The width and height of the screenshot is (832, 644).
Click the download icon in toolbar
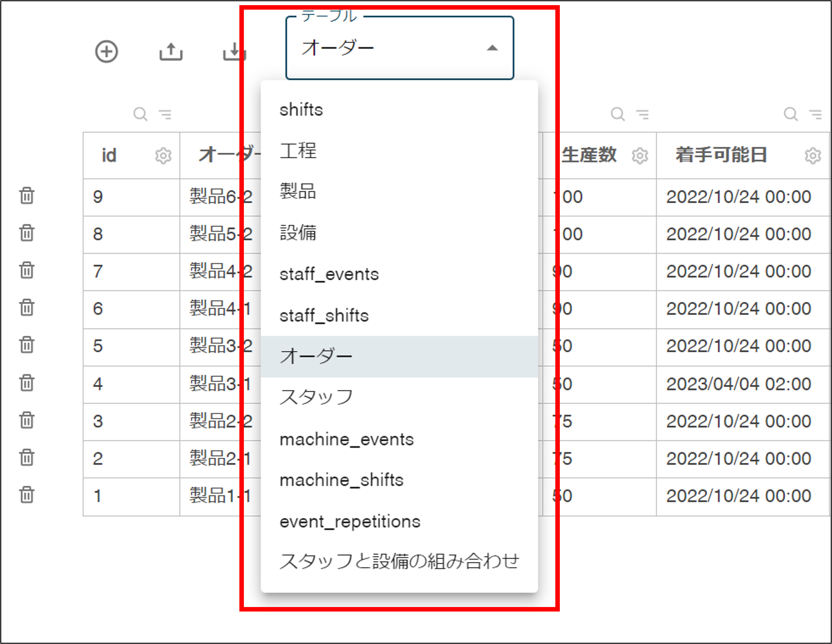(234, 51)
